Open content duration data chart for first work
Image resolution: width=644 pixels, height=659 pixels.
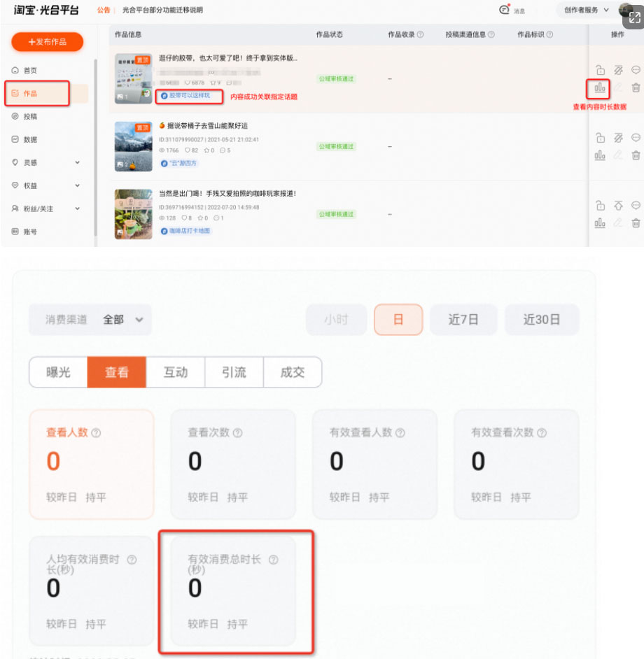[x=600, y=89]
